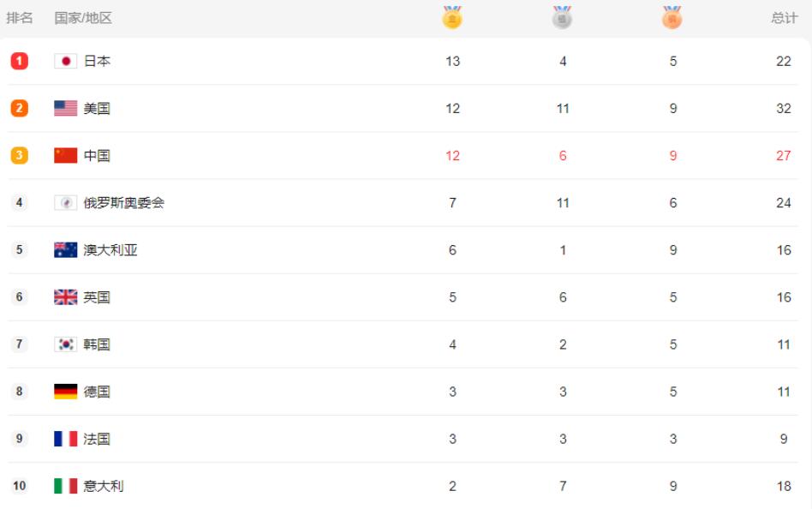Click China's red total of 27
The height and width of the screenshot is (509, 812).
[x=784, y=155]
